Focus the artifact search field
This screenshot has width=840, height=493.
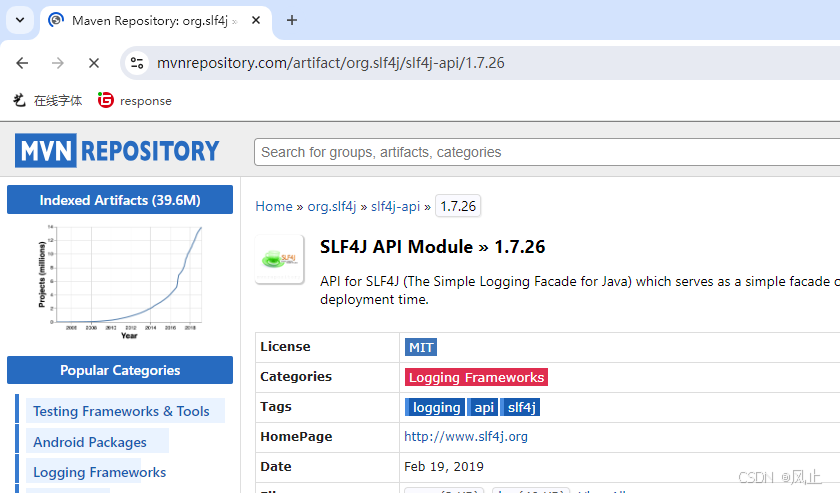(x=546, y=152)
